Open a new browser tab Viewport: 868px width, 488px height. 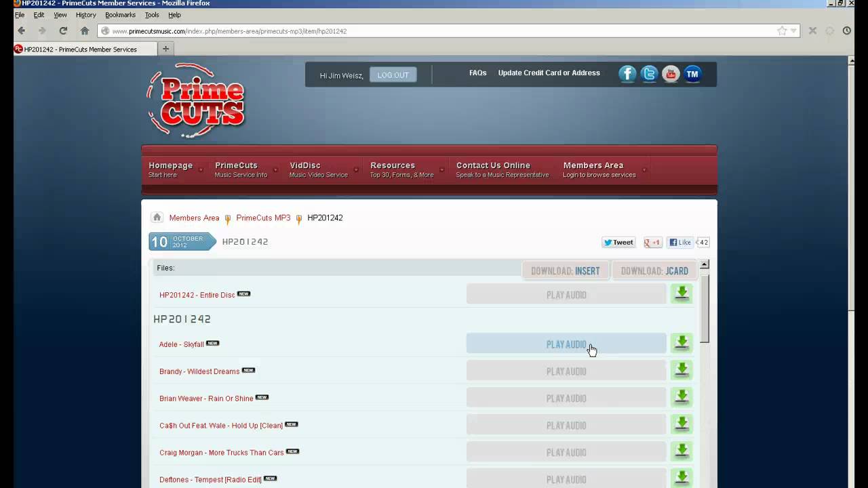click(165, 49)
